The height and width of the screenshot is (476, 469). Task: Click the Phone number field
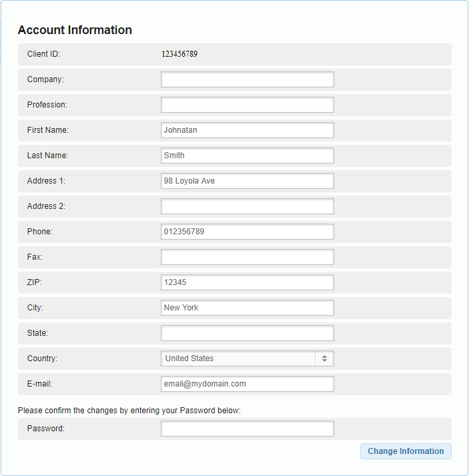[247, 232]
